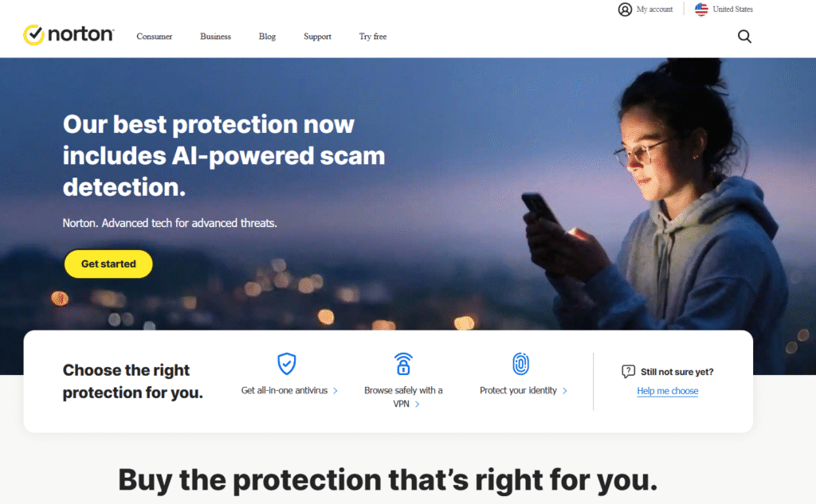This screenshot has width=816, height=504.
Task: Expand the arrow after Browse safely VPN
Action: [x=418, y=404]
